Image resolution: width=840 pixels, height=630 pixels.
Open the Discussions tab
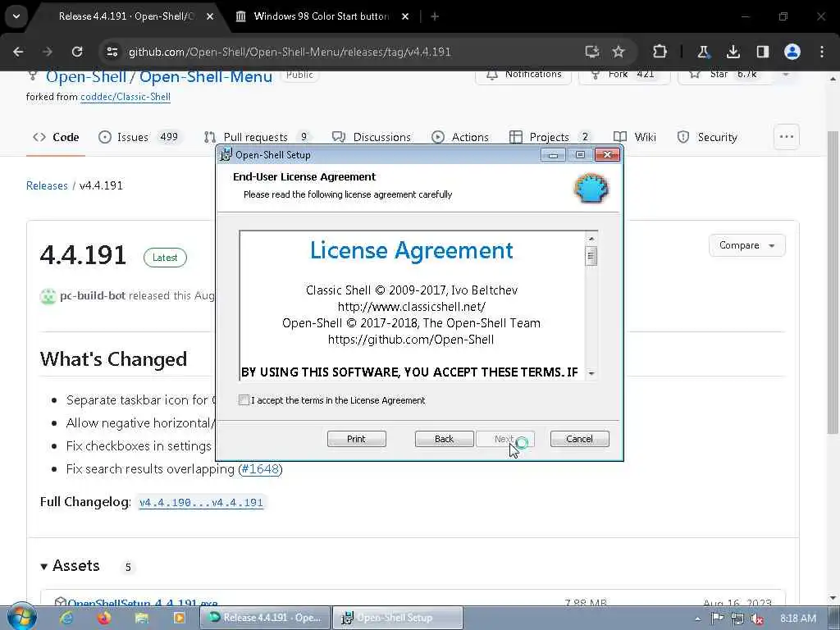coord(372,137)
